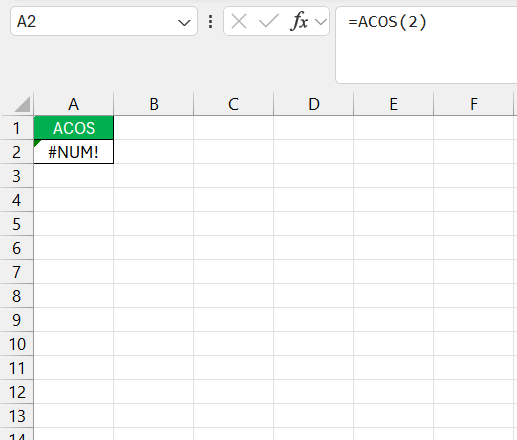Select column B header

click(154, 104)
